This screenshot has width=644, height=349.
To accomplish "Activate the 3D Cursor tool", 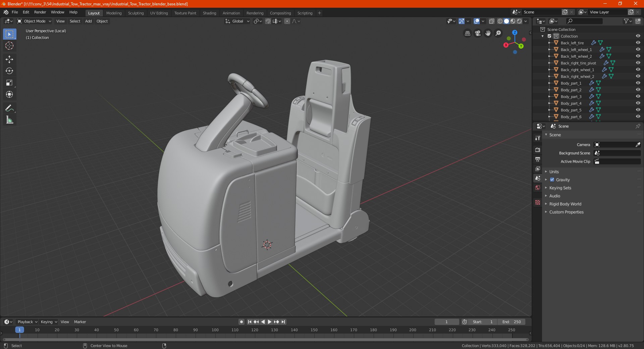I will (x=9, y=46).
